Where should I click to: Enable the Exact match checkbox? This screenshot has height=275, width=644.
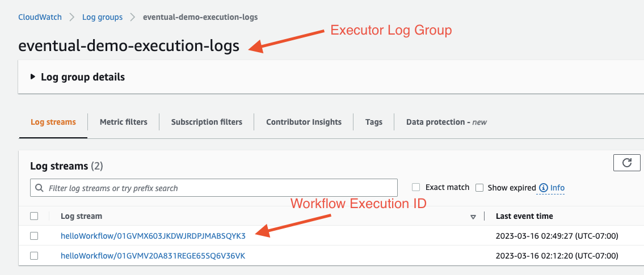pyautogui.click(x=416, y=188)
